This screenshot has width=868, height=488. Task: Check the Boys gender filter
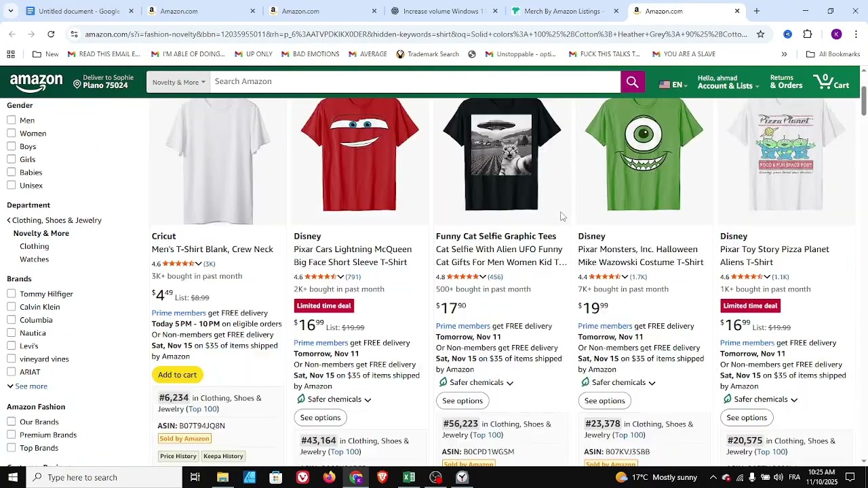(12, 146)
